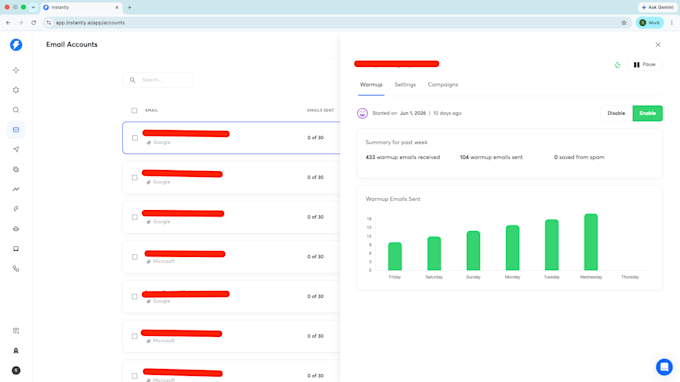Open the tab search chevron in browser
The width and height of the screenshot is (680, 382).
33,7
